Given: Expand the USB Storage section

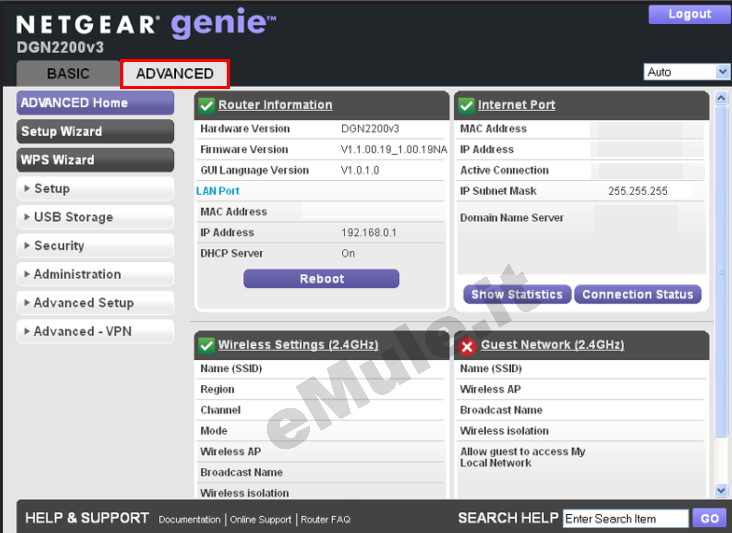Looking at the screenshot, I should point(95,217).
